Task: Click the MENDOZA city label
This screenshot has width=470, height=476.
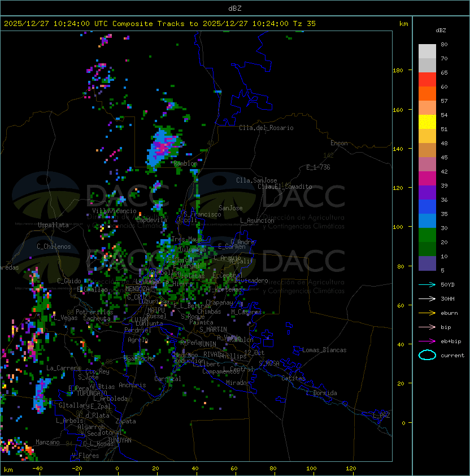Action: [x=137, y=289]
